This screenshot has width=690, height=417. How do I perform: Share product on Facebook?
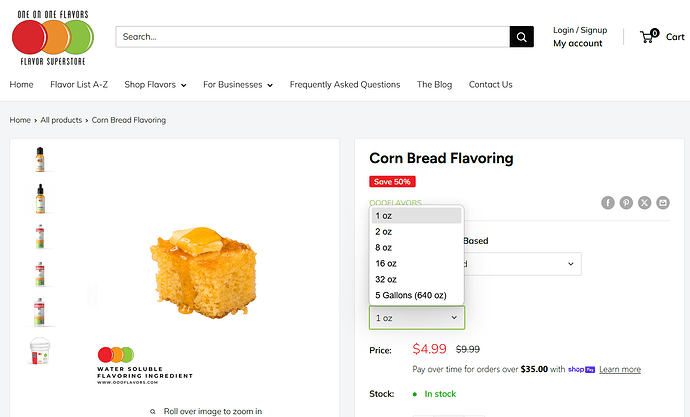[x=608, y=202]
